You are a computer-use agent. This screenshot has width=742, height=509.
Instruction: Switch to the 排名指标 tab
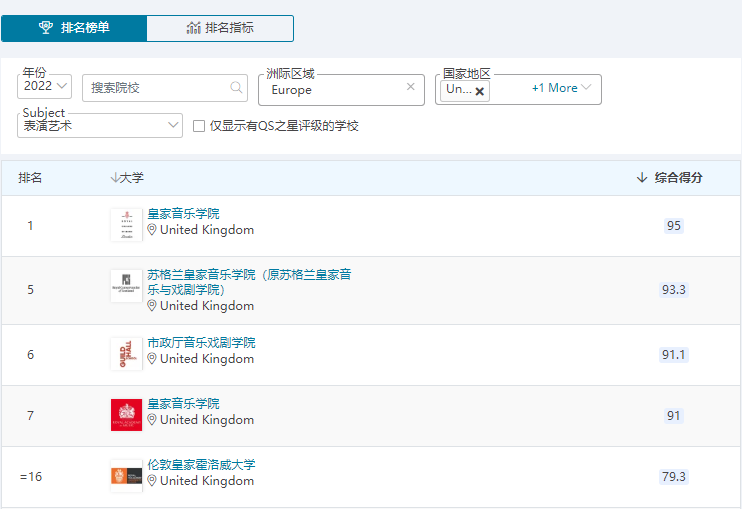click(220, 28)
